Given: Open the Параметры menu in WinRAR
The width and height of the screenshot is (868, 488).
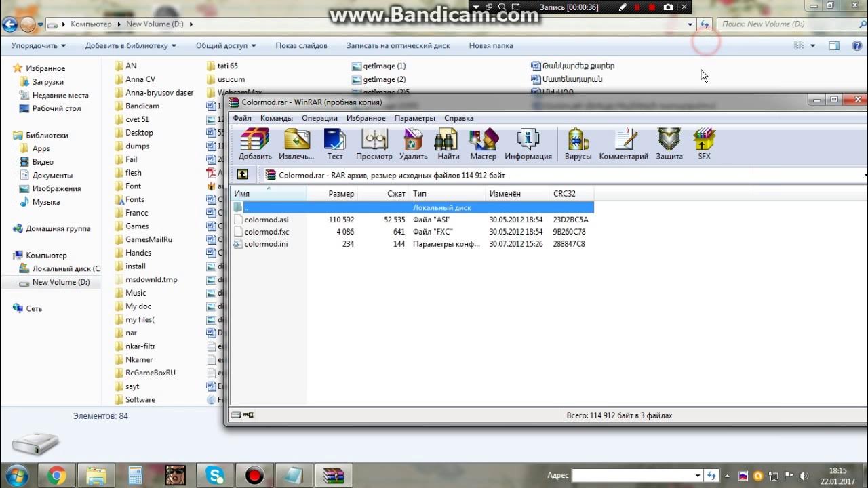Looking at the screenshot, I should [x=415, y=118].
